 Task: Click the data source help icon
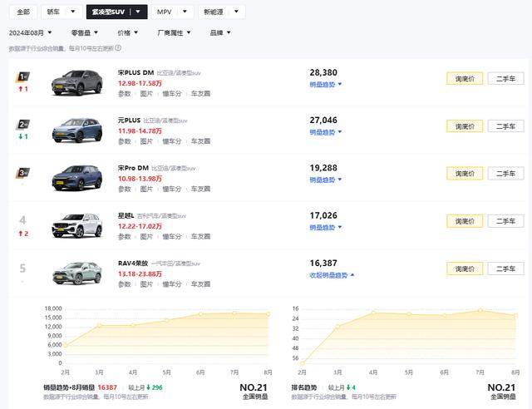(118, 48)
